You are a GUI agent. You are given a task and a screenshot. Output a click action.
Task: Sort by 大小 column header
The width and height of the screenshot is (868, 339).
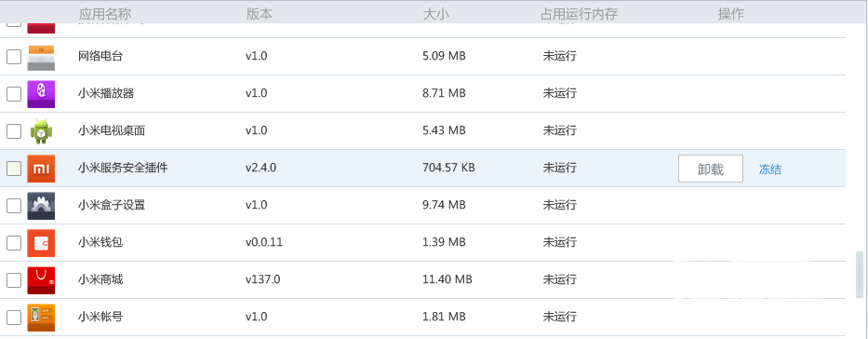(435, 14)
